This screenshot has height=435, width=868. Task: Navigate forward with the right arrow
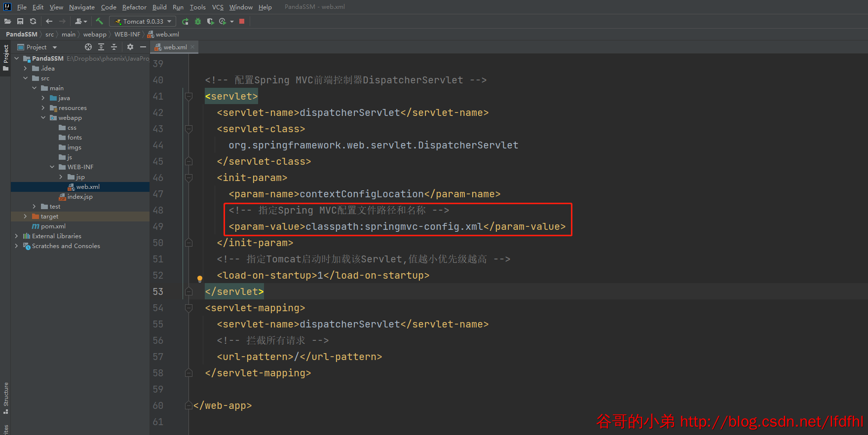[x=62, y=21]
